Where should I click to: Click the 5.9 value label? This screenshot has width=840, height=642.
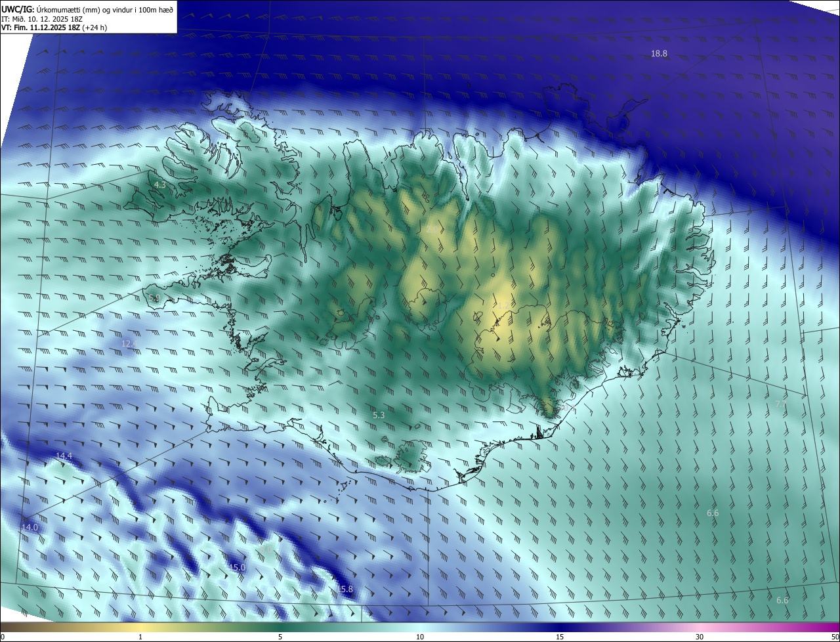(155, 298)
